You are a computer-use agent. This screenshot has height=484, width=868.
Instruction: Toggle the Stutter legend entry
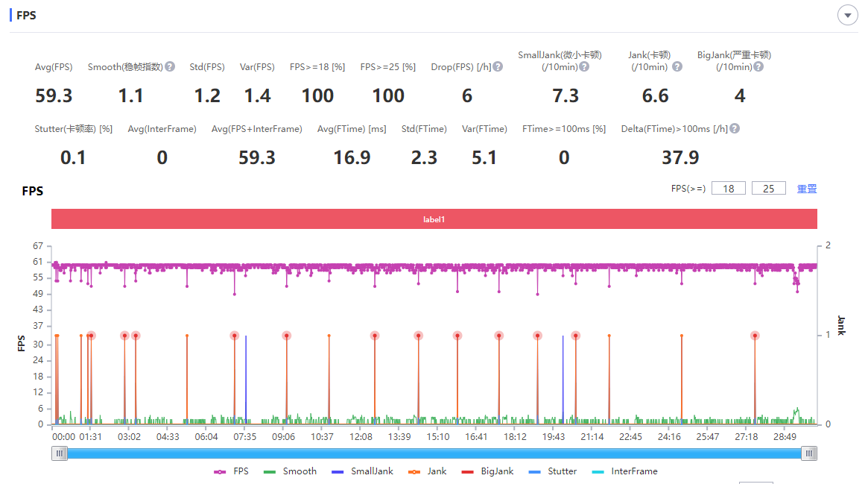(553, 471)
